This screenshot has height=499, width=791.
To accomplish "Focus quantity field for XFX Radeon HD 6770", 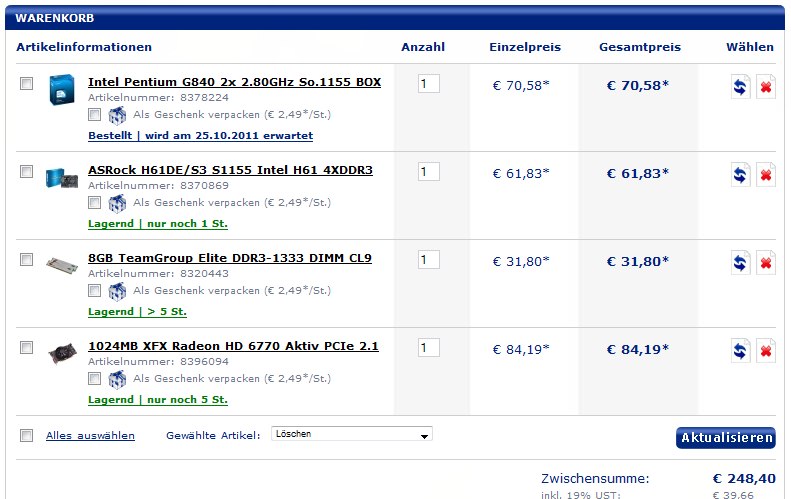I will pyautogui.click(x=429, y=348).
